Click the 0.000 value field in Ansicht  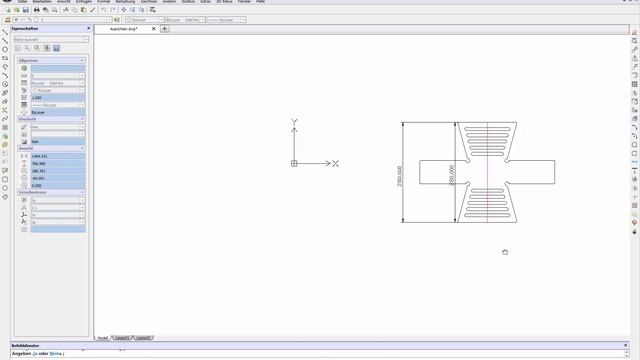[58, 186]
